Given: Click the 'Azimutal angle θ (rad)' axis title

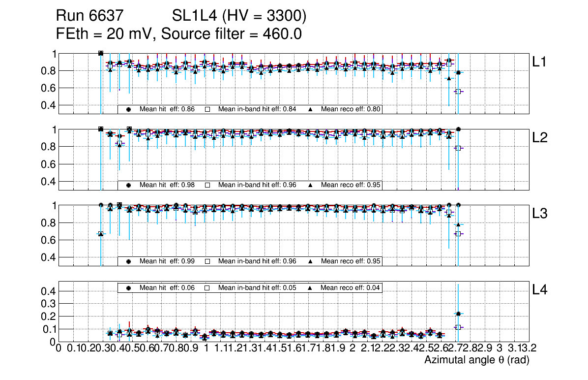Looking at the screenshot, I should pyautogui.click(x=476, y=361).
